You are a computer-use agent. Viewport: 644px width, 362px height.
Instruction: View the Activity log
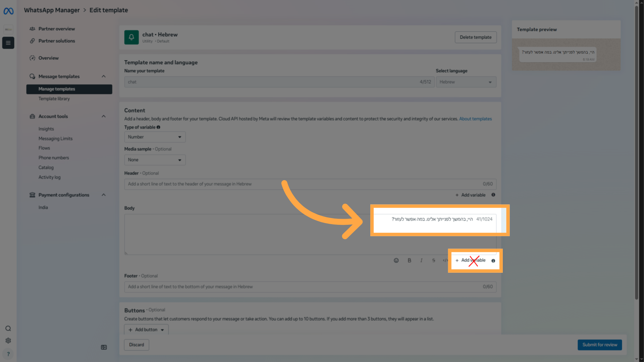(x=50, y=177)
